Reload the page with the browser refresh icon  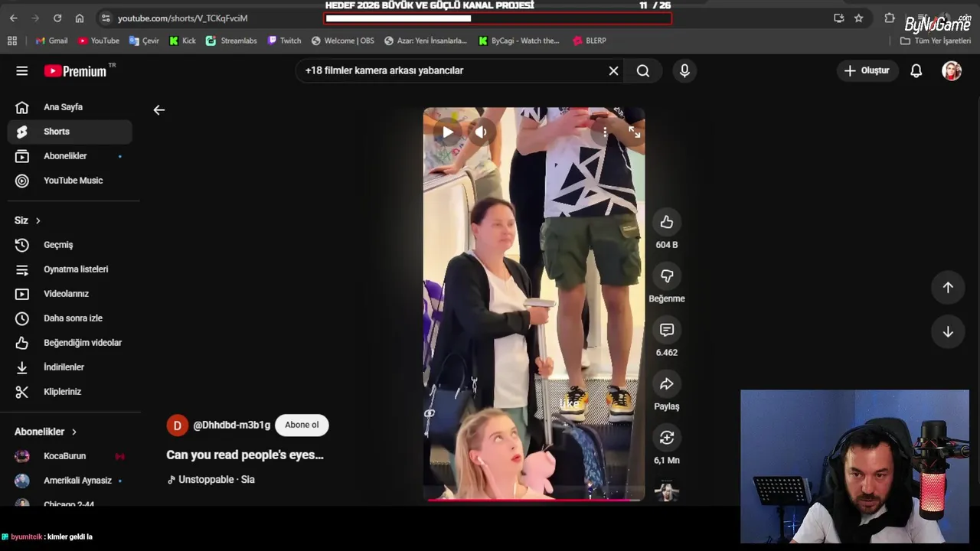[x=57, y=18]
